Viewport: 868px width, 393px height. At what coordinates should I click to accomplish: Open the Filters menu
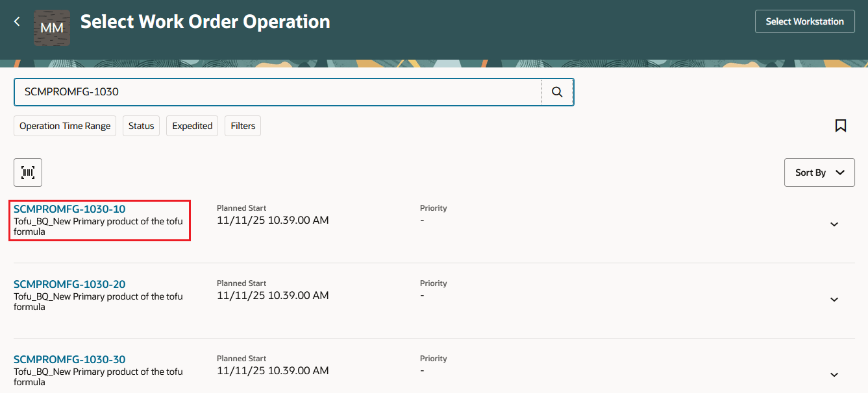click(242, 125)
